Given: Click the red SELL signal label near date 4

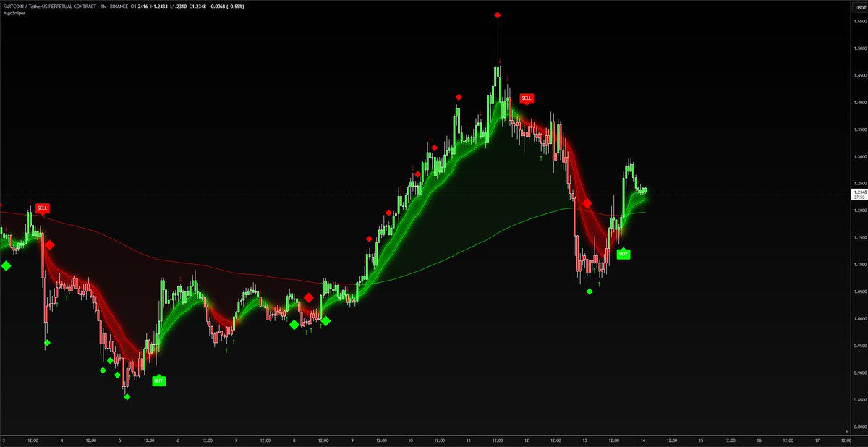Looking at the screenshot, I should pyautogui.click(x=43, y=208).
